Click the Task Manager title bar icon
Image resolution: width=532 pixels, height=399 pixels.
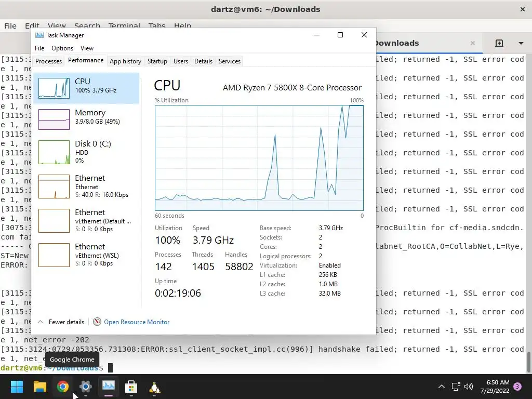click(x=39, y=35)
